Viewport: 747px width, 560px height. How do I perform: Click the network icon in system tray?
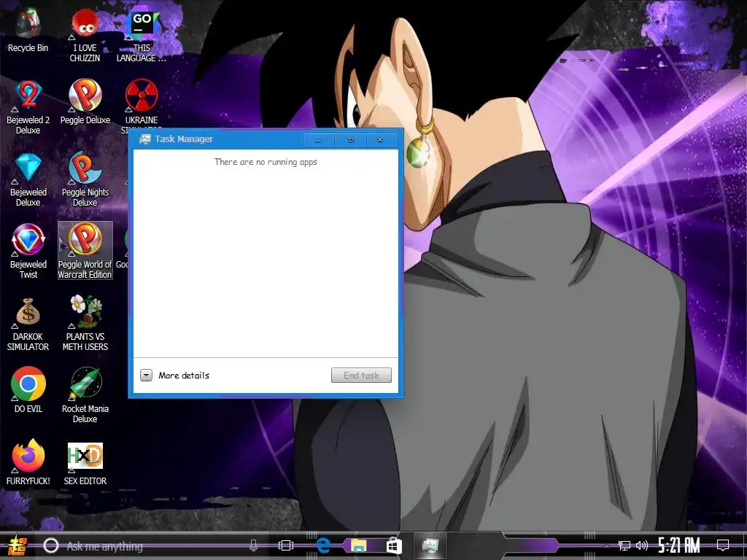[x=624, y=545]
